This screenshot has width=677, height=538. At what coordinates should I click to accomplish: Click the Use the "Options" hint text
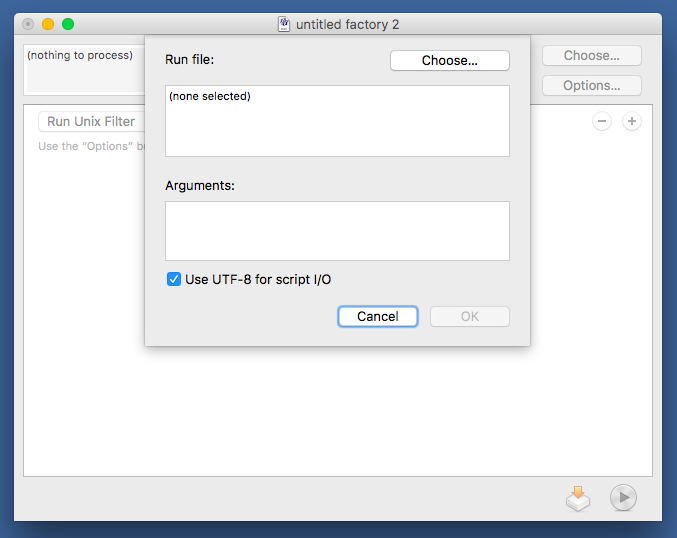pyautogui.click(x=84, y=146)
